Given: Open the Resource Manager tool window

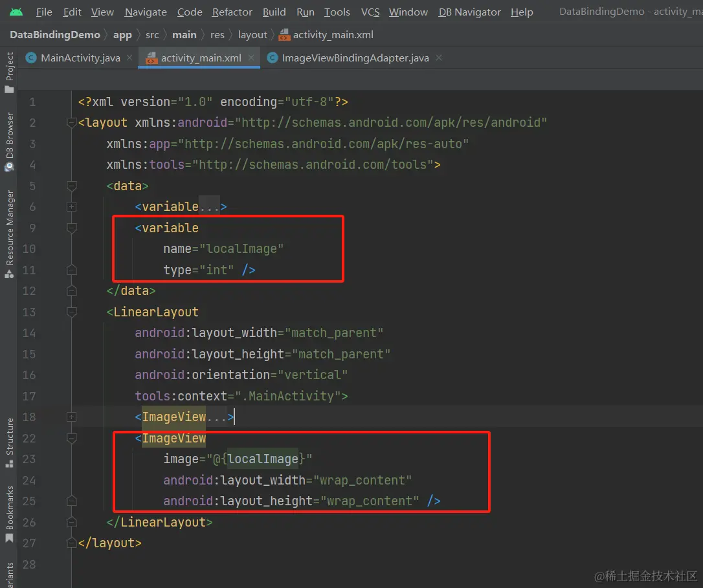Looking at the screenshot, I should click(x=9, y=234).
